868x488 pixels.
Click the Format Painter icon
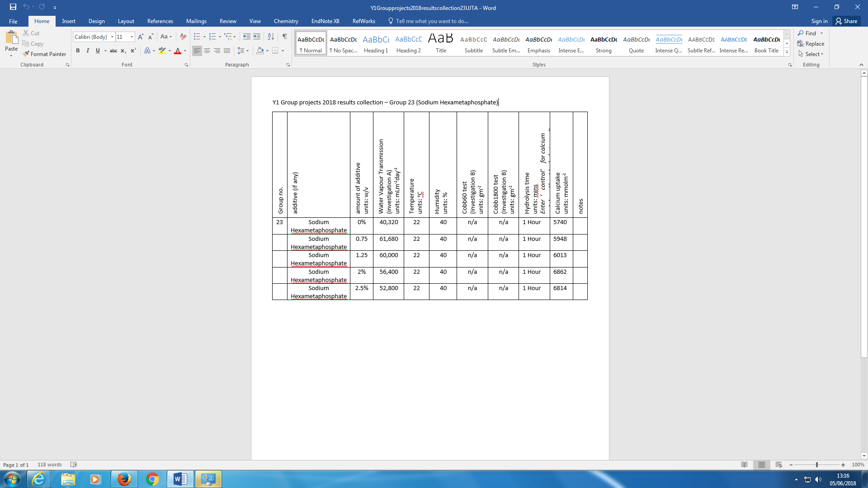click(x=27, y=54)
